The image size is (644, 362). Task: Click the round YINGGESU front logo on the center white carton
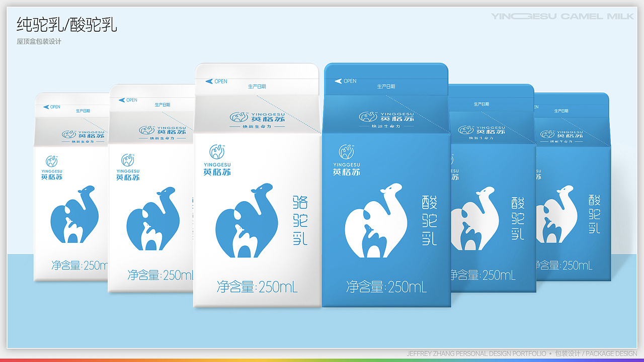217,160
